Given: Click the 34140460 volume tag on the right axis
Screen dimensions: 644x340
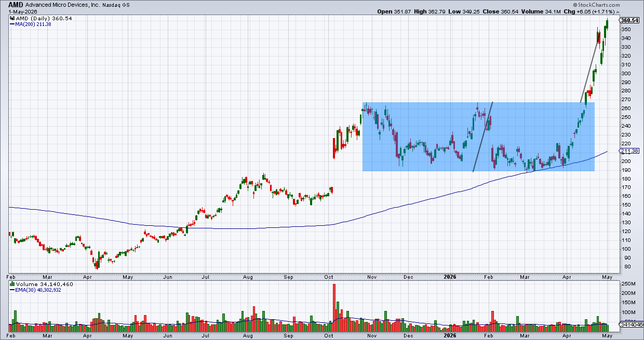Looking at the screenshot, I should [x=632, y=324].
